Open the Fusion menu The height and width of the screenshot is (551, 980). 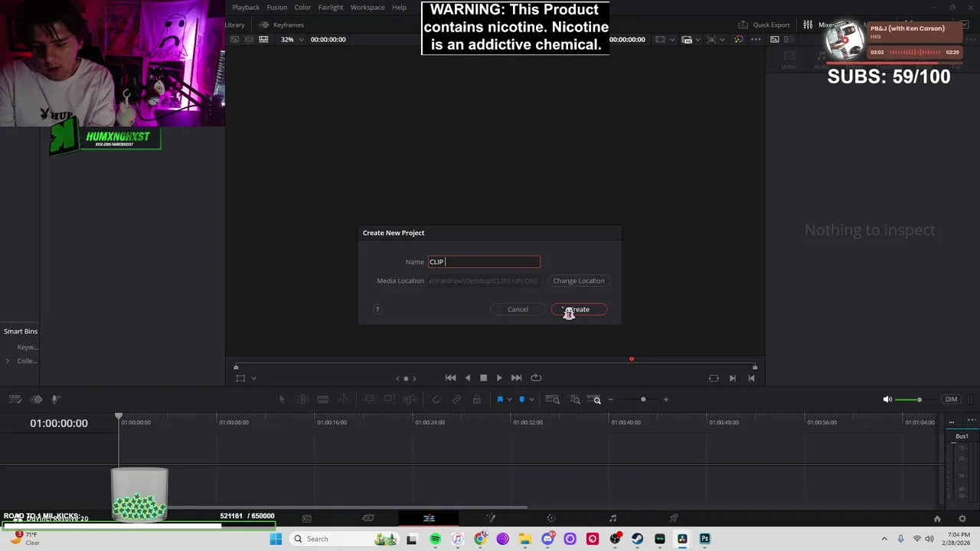pos(277,7)
